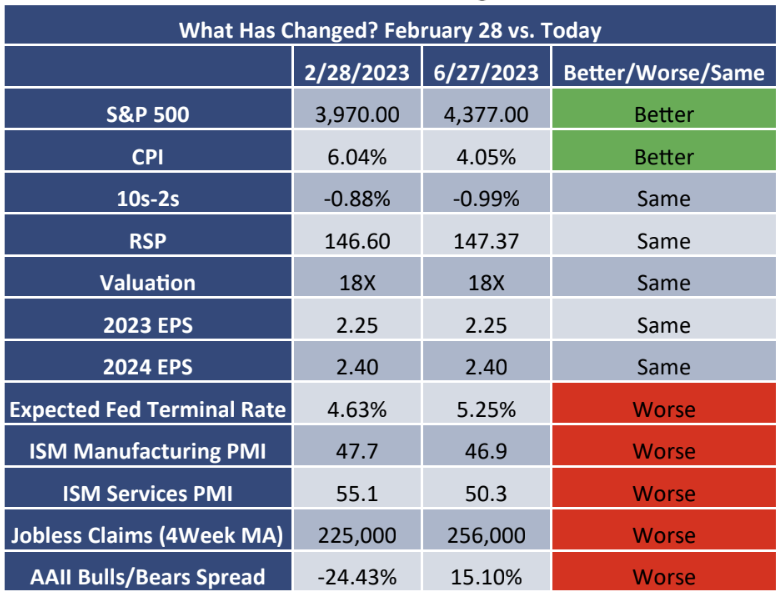Click the Jobless Claims (4Week MA) label
The height and width of the screenshot is (595, 780).
pyautogui.click(x=150, y=535)
